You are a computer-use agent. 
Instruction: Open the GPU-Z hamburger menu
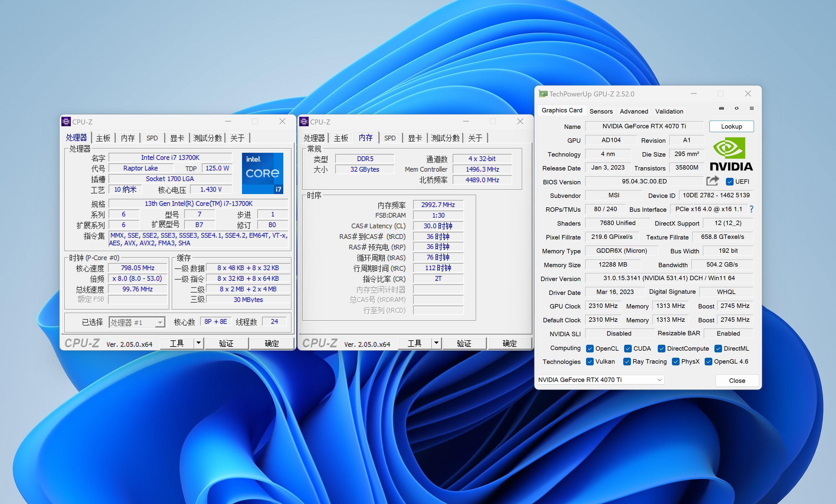click(752, 109)
